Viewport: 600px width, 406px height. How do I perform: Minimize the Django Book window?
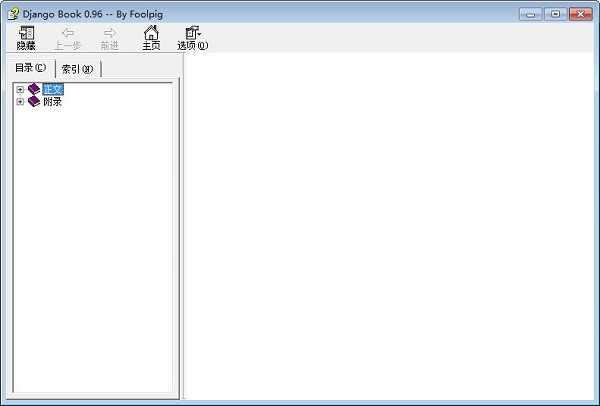[530, 14]
